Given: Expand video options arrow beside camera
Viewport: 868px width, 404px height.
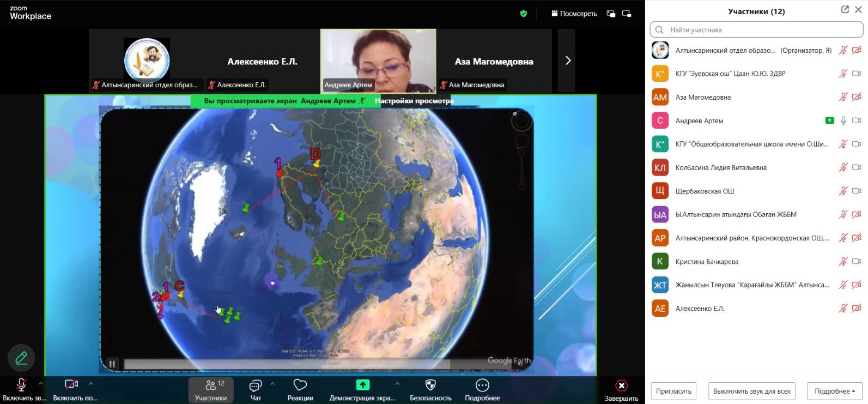Looking at the screenshot, I should pyautogui.click(x=91, y=384).
